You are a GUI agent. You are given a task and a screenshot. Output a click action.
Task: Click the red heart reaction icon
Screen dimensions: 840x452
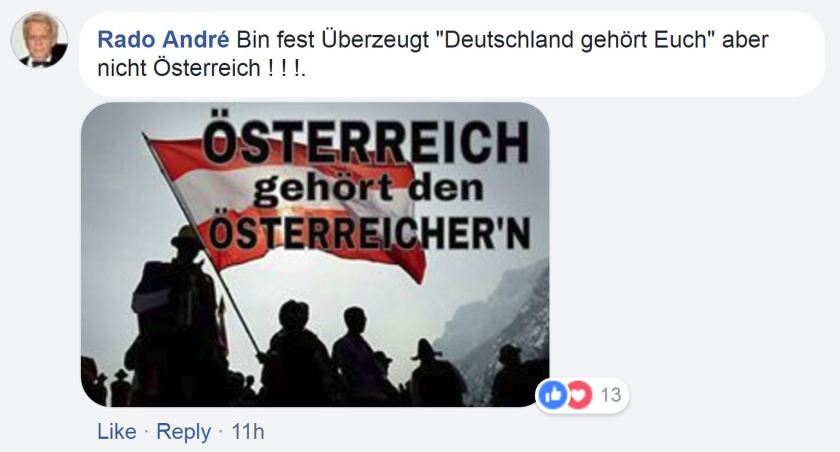pyautogui.click(x=580, y=395)
